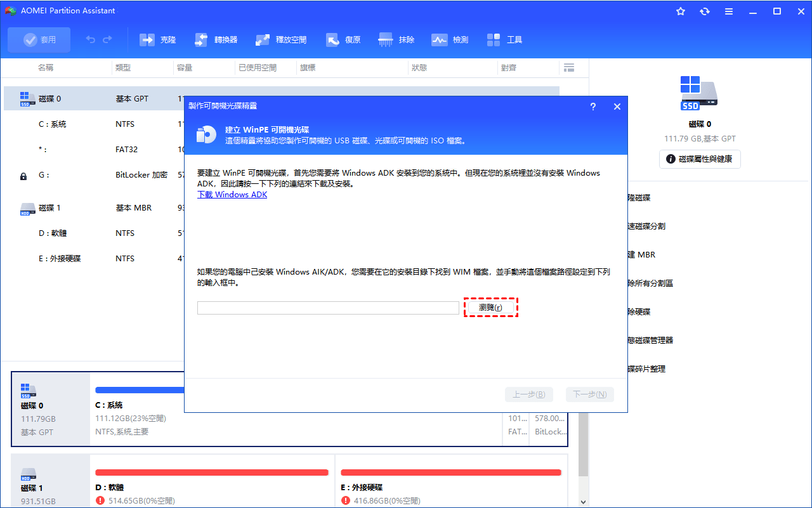Open the hamburger menu in the title bar
The width and height of the screenshot is (812, 508).
(x=729, y=11)
